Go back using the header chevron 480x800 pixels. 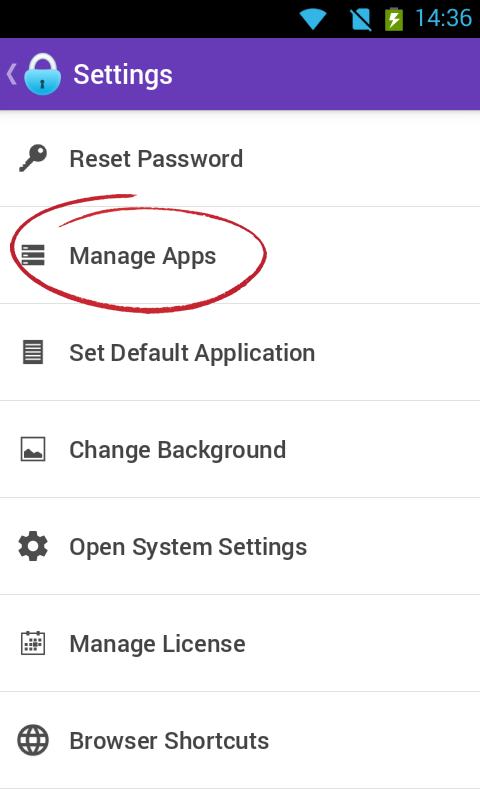click(x=12, y=74)
